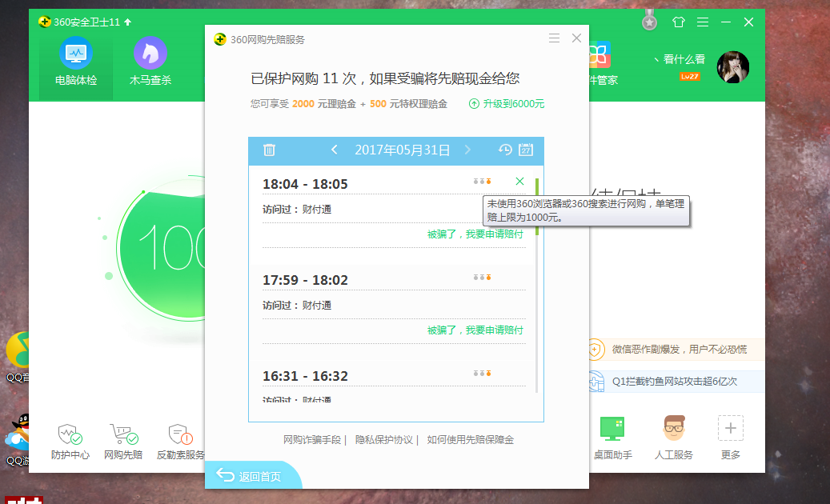Click the user avatar picture
This screenshot has height=504, width=830.
click(x=732, y=67)
